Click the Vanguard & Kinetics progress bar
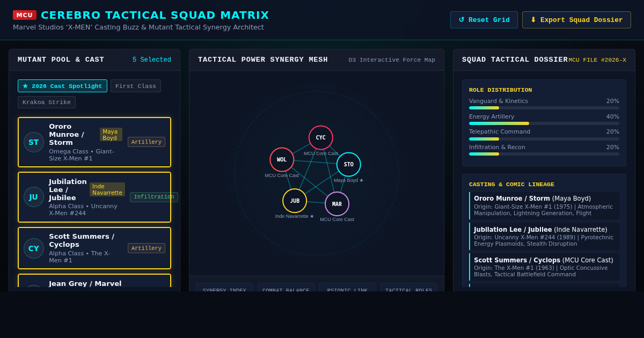 [x=544, y=108]
